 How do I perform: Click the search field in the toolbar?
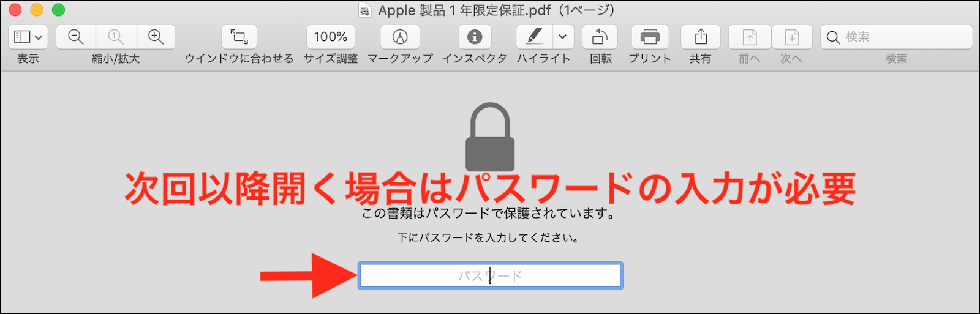(x=896, y=37)
